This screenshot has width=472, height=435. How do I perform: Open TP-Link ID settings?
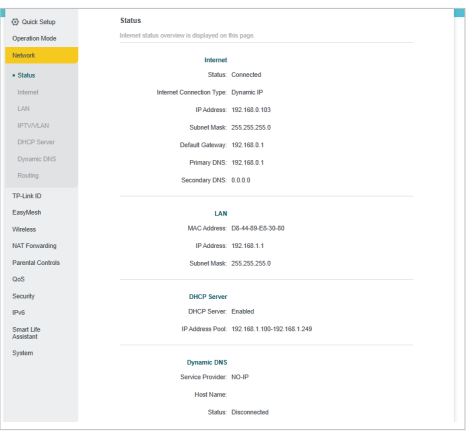click(27, 196)
